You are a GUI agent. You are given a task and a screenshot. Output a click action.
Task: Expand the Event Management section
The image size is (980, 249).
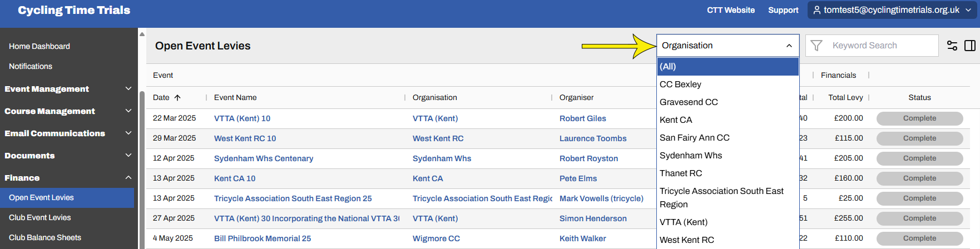tap(128, 89)
